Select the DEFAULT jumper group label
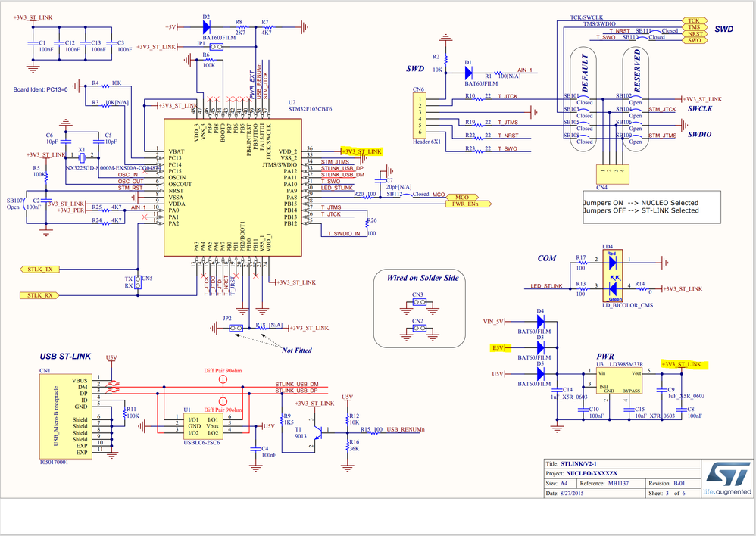This screenshot has width=756, height=536. (584, 73)
